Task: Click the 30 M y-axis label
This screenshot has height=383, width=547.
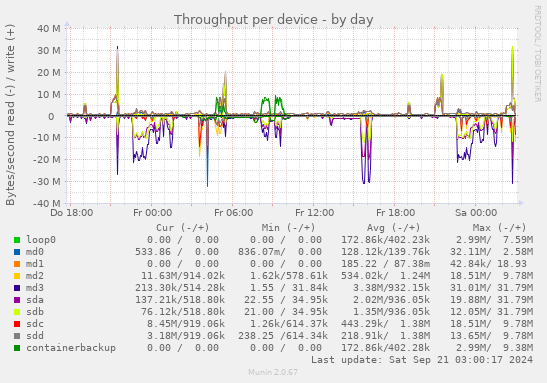Action: click(49, 51)
